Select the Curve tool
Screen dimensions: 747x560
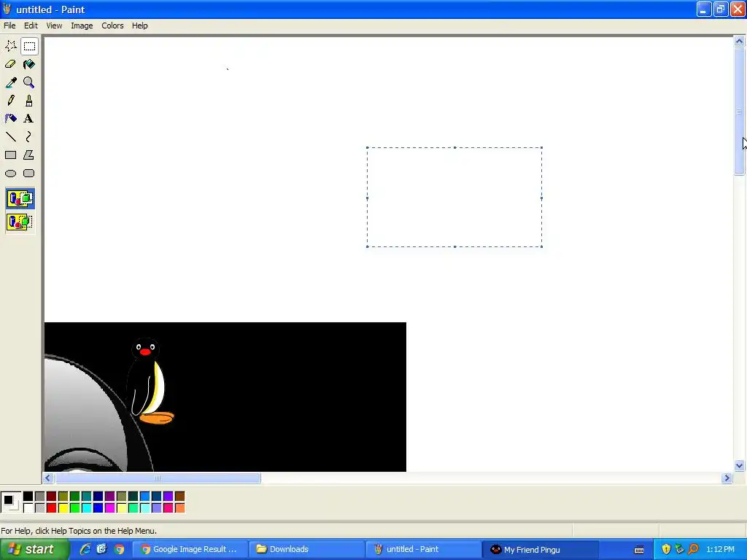pos(29,137)
